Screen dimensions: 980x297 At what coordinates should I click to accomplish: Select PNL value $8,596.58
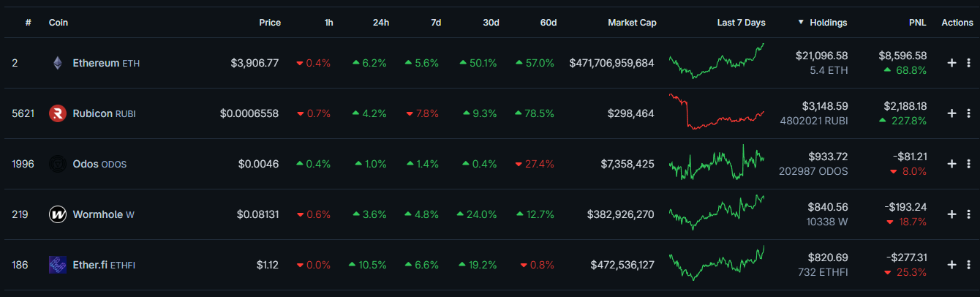(902, 56)
